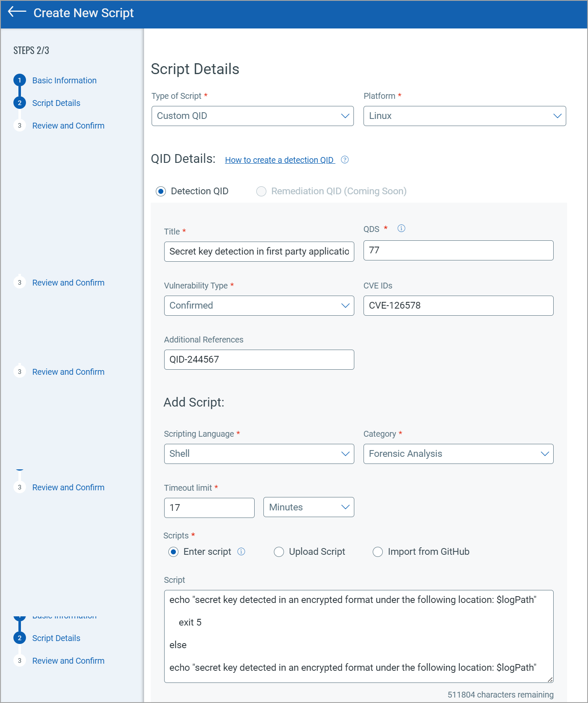The width and height of the screenshot is (588, 703).
Task: Open Scripting Language dropdown showing Shell
Action: (259, 454)
